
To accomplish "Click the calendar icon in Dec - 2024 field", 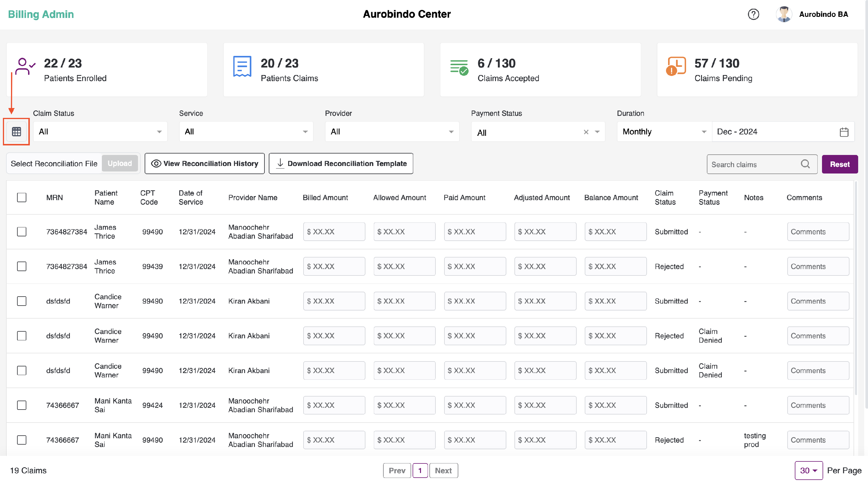I will [844, 132].
